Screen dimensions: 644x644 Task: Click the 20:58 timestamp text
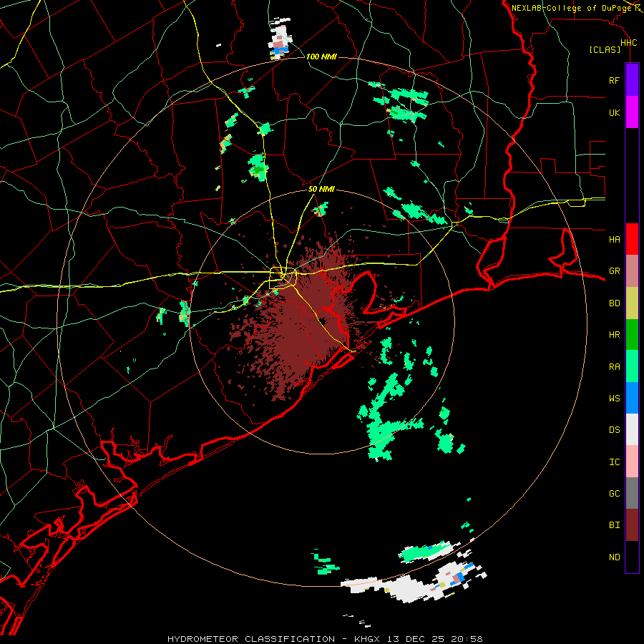tap(467, 639)
